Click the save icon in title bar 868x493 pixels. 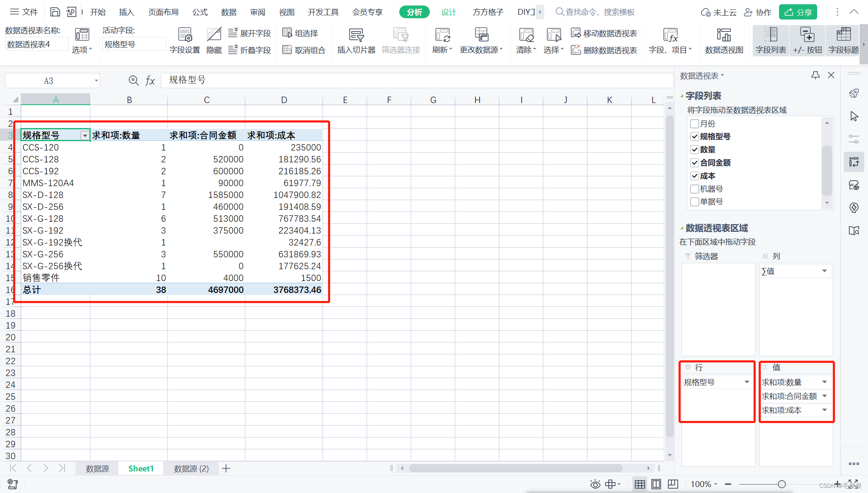pos(55,12)
